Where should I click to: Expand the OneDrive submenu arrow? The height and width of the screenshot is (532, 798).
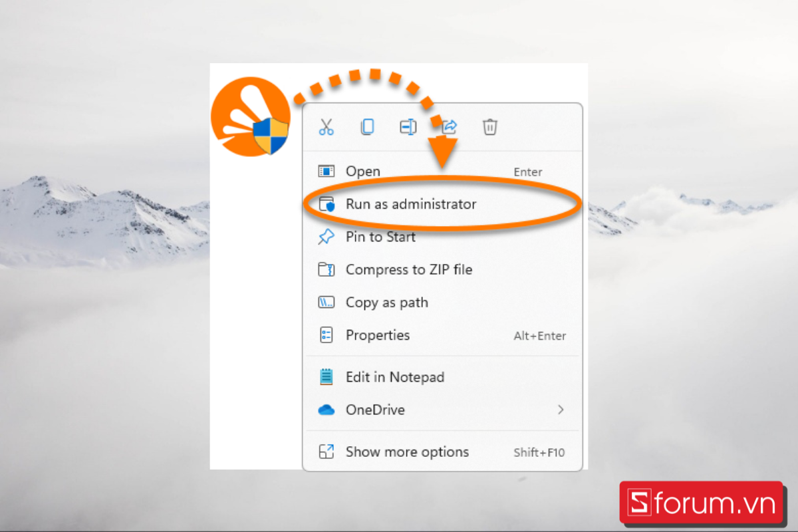coord(561,410)
